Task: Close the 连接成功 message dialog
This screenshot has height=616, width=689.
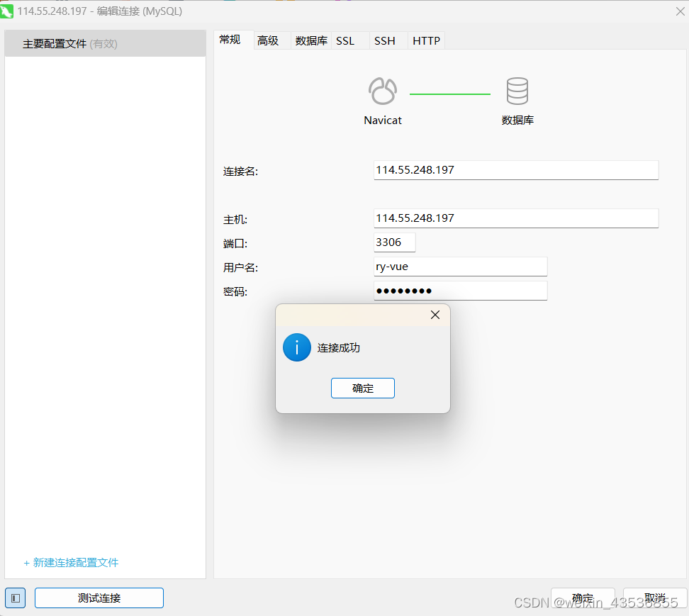Action: click(435, 315)
